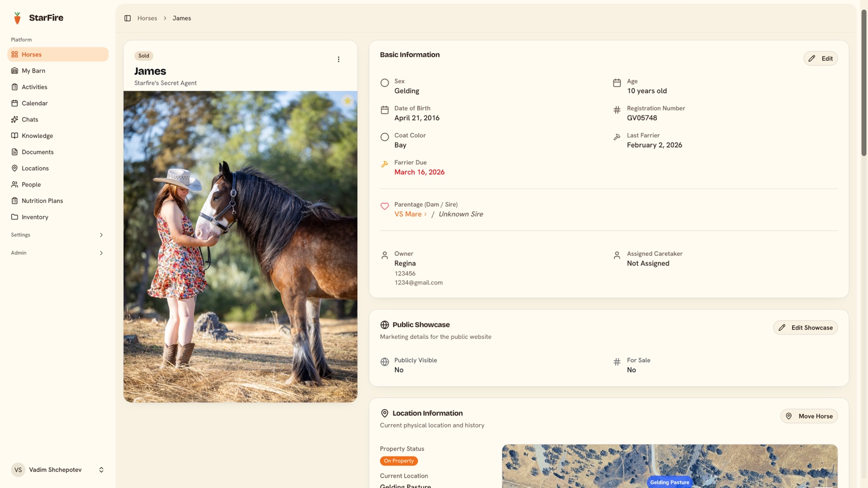Screen dimensions: 868x488
Task: Click the orange Farrier Due tool icon
Action: coord(385,164)
